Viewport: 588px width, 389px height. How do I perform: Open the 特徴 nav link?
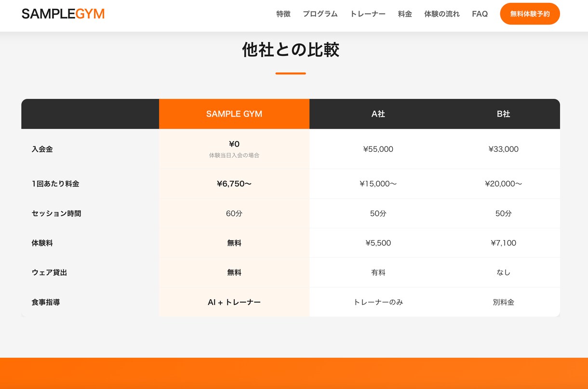[x=283, y=14]
